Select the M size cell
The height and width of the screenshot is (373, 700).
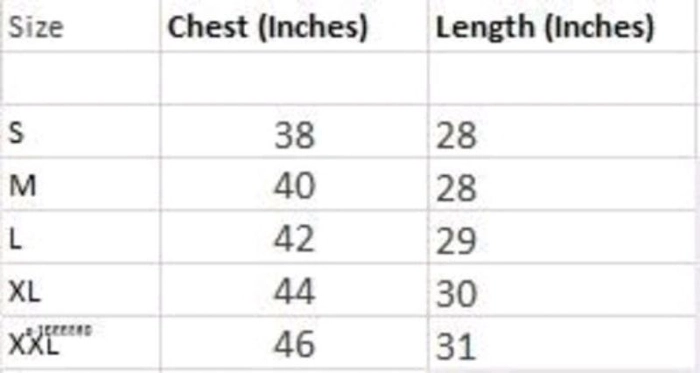pyautogui.click(x=80, y=184)
